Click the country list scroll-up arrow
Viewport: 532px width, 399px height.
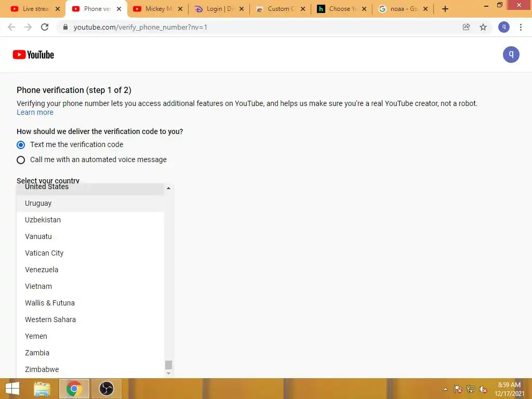168,188
